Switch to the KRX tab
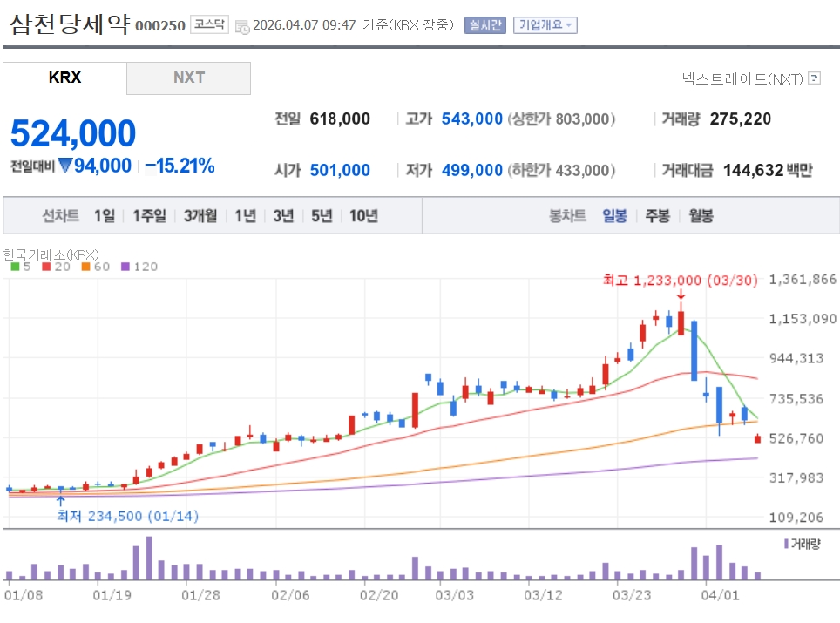 pos(64,78)
